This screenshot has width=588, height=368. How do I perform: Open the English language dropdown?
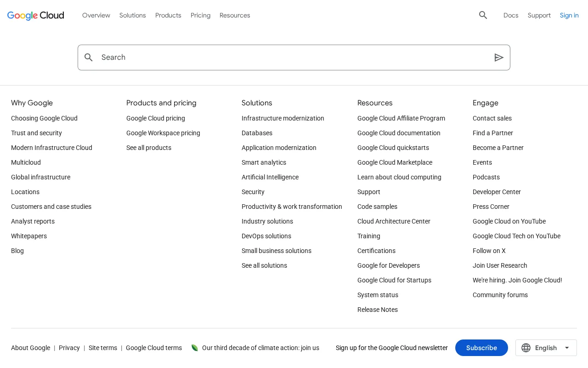[546, 348]
